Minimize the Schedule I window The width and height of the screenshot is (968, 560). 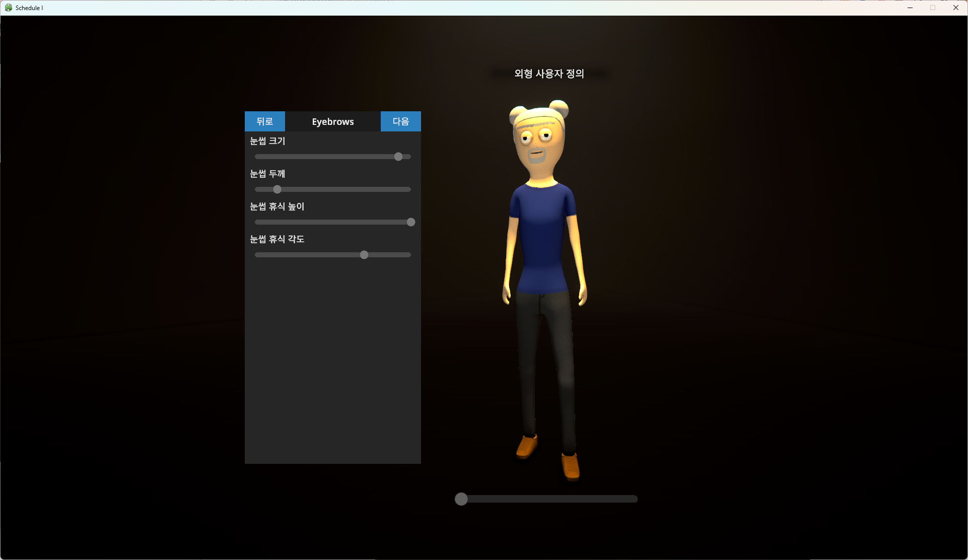[910, 8]
